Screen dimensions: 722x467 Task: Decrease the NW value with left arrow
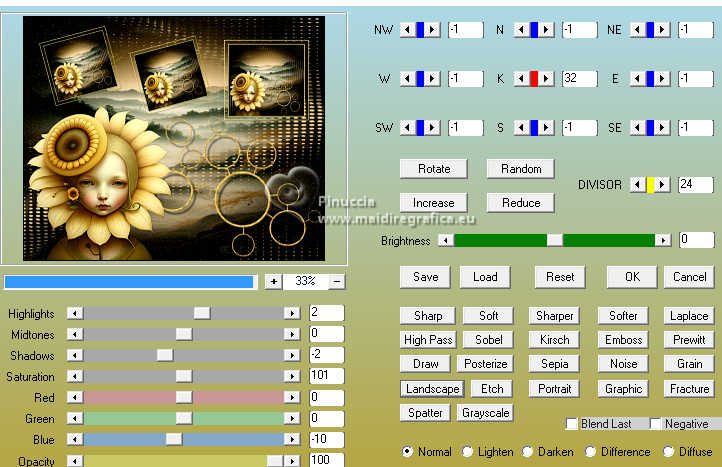click(407, 30)
